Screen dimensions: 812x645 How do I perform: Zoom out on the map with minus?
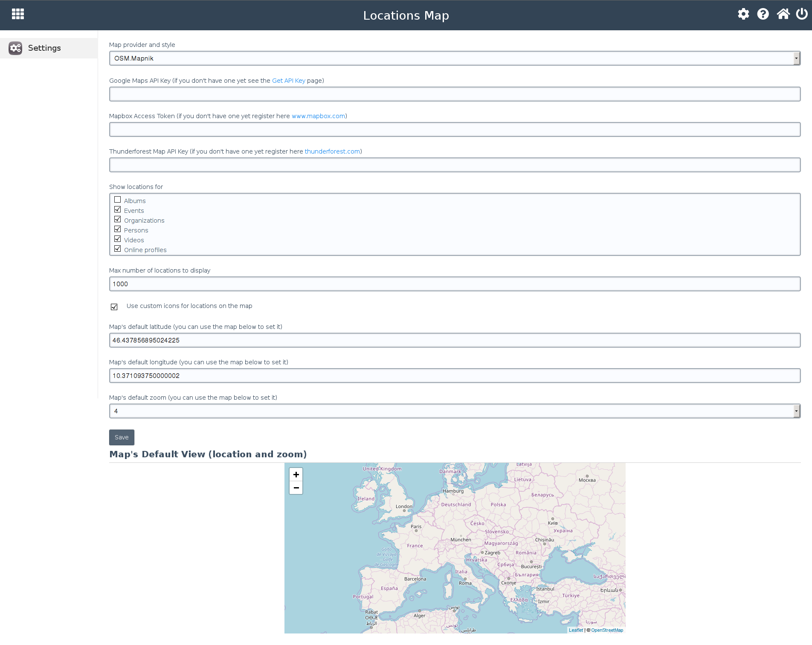click(x=296, y=488)
